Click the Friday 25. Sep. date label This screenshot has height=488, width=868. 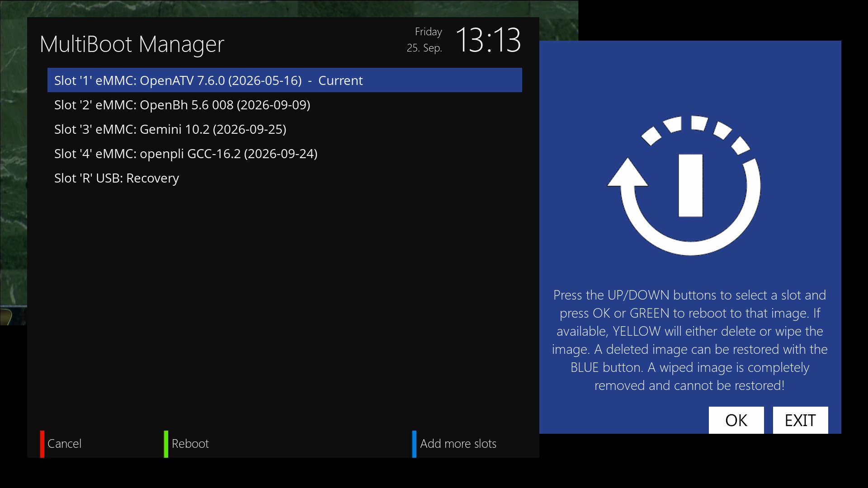(425, 40)
